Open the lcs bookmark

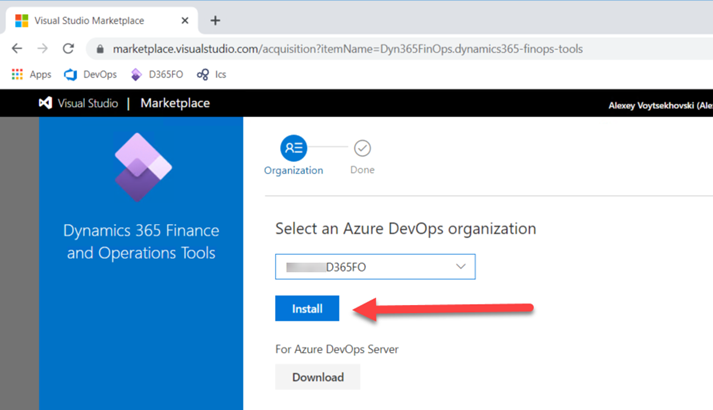point(212,74)
